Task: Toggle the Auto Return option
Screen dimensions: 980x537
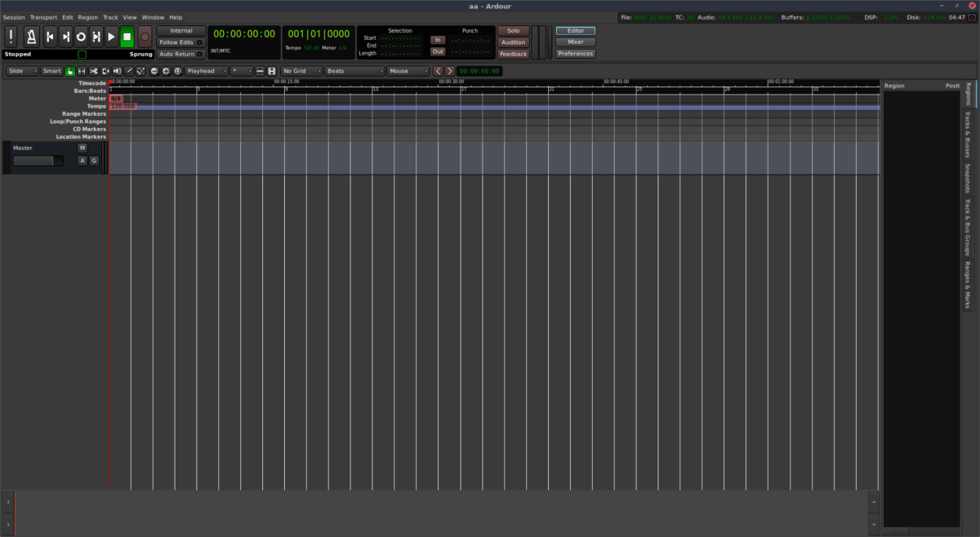Action: pyautogui.click(x=180, y=54)
